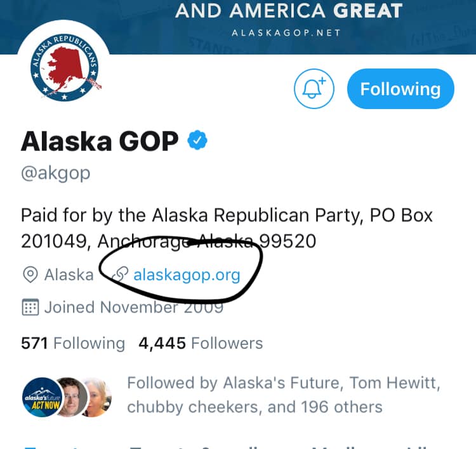This screenshot has height=449, width=476.
Task: Tap the calendar joined-date icon
Action: [x=30, y=307]
